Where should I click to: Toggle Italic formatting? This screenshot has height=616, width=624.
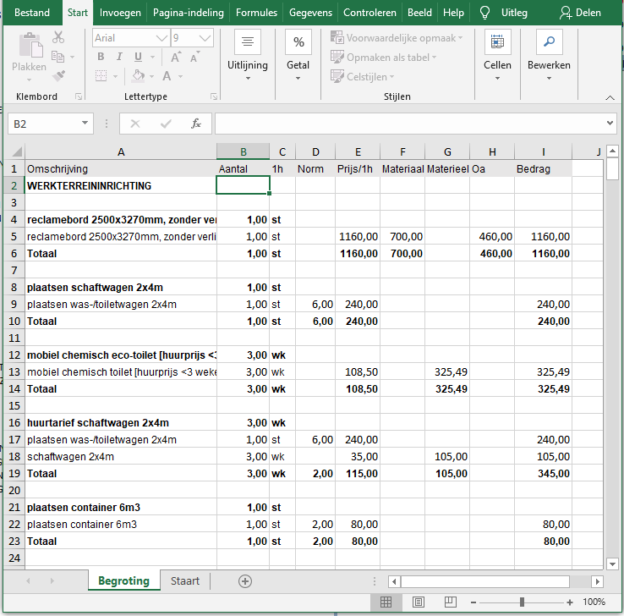[x=119, y=57]
